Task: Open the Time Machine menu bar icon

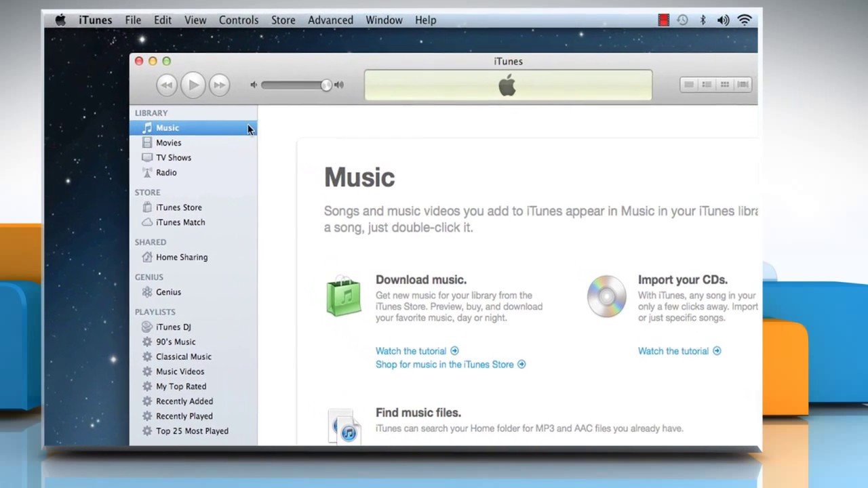Action: click(x=682, y=20)
